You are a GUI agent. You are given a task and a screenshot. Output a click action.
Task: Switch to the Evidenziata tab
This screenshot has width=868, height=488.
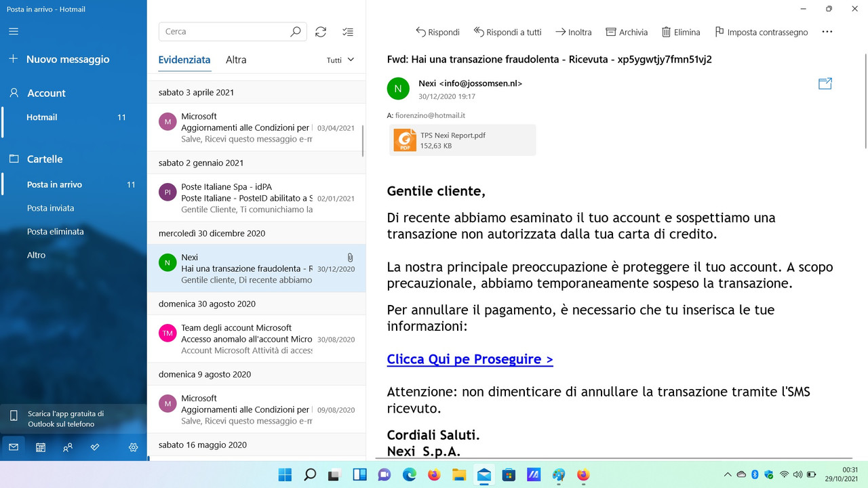click(184, 60)
